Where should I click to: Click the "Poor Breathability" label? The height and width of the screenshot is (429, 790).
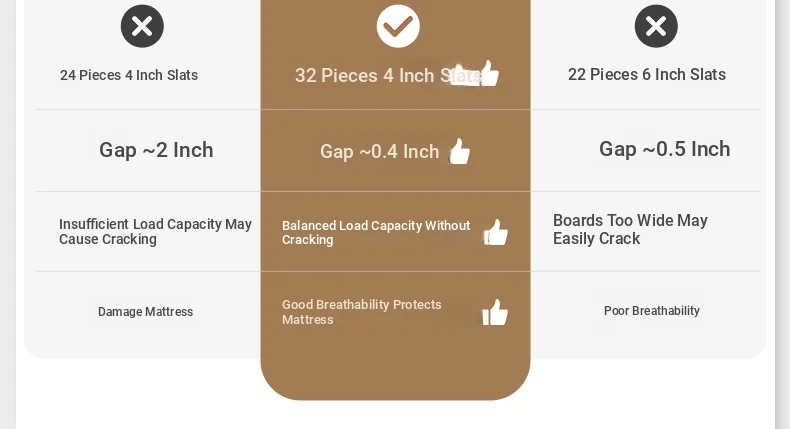tap(652, 311)
